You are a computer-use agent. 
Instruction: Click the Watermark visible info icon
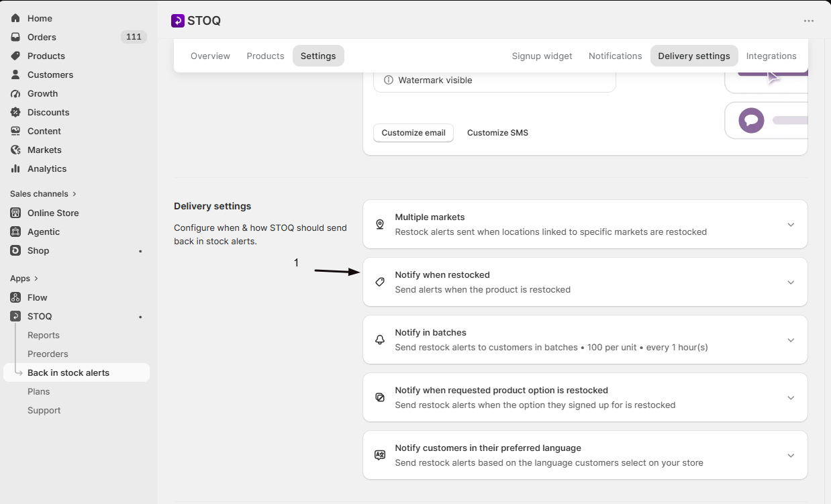[389, 80]
